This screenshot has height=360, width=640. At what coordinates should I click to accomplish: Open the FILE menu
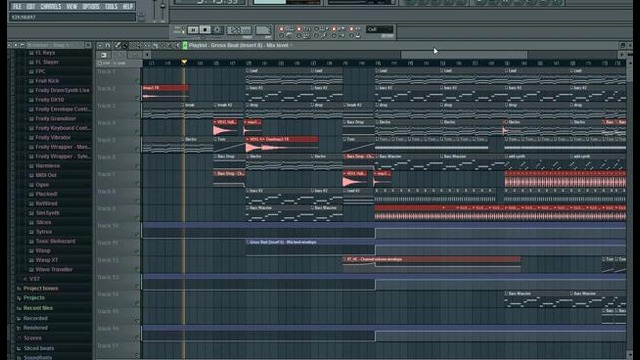(17, 7)
